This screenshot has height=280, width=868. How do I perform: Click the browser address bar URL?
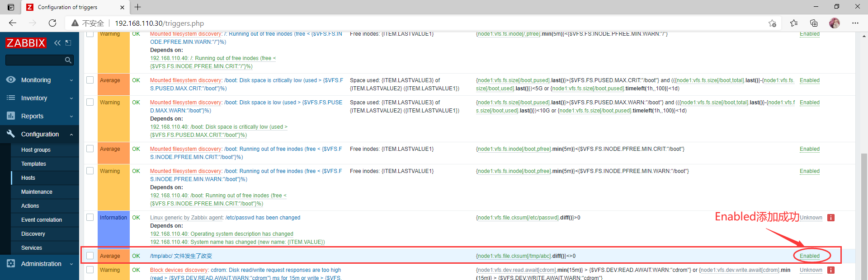pyautogui.click(x=159, y=23)
